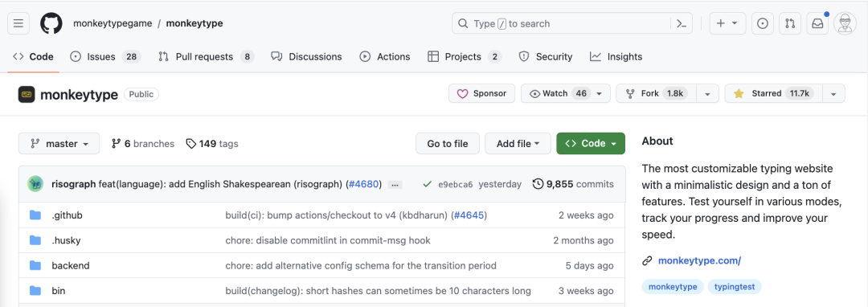Click the Sponsor button

(x=481, y=93)
